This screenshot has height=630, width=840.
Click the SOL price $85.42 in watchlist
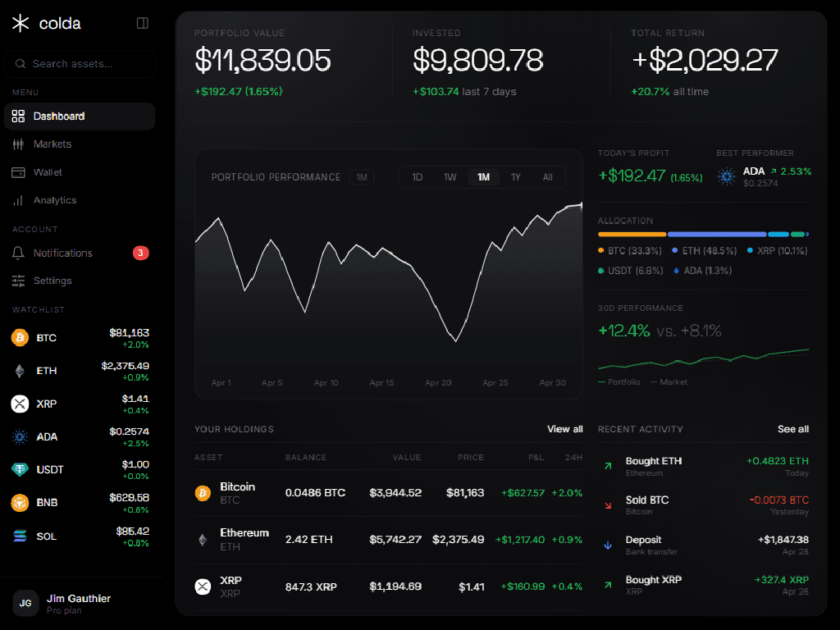point(133,531)
